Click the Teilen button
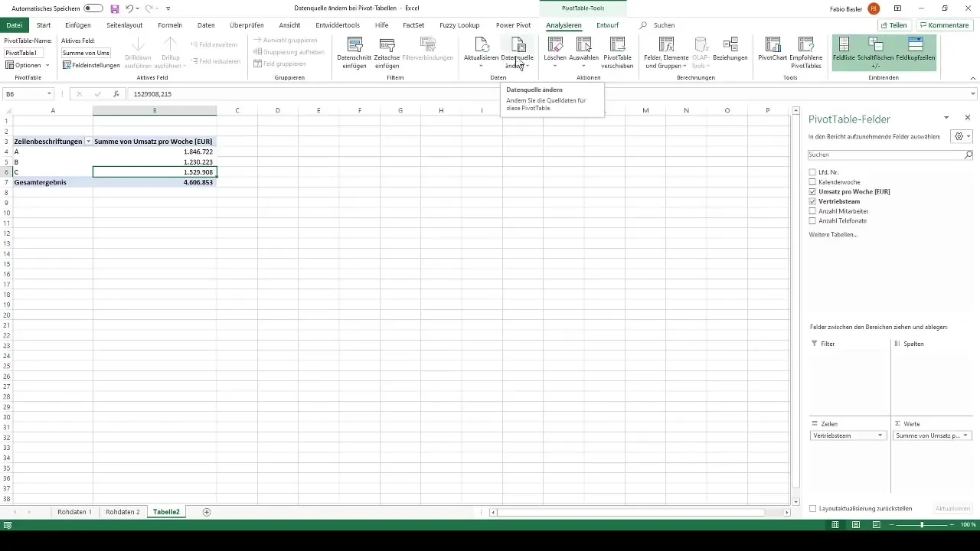980x551 pixels. 894,25
